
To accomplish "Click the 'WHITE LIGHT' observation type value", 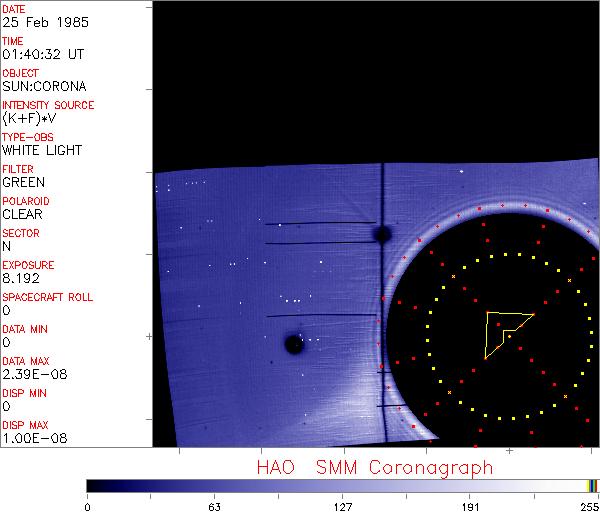I will 42,151.
